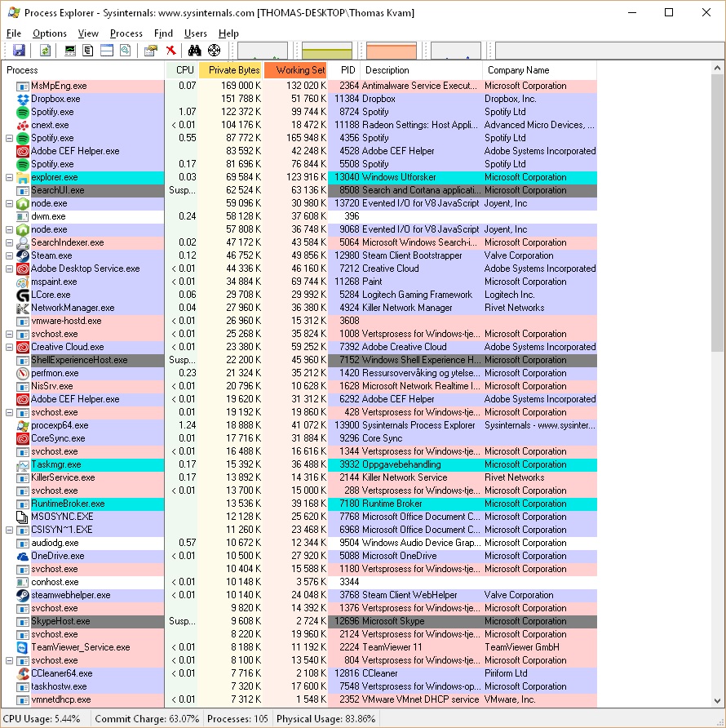Click the perfmon.exe gauge icon
This screenshot has height=728, width=726.
point(23,373)
